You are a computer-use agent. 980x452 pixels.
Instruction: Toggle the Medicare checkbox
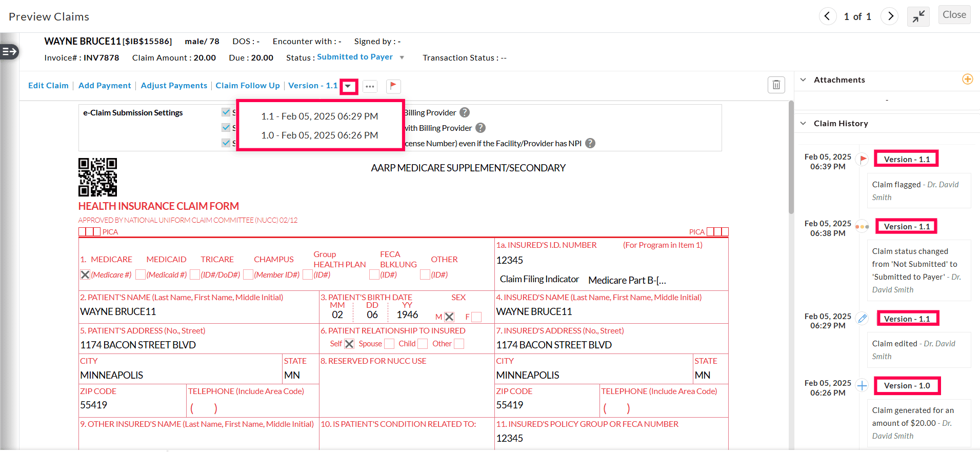click(85, 275)
